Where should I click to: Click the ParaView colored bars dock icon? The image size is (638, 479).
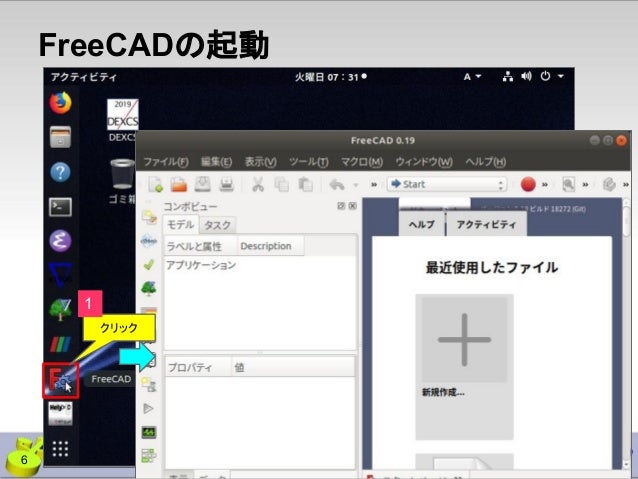tap(60, 344)
